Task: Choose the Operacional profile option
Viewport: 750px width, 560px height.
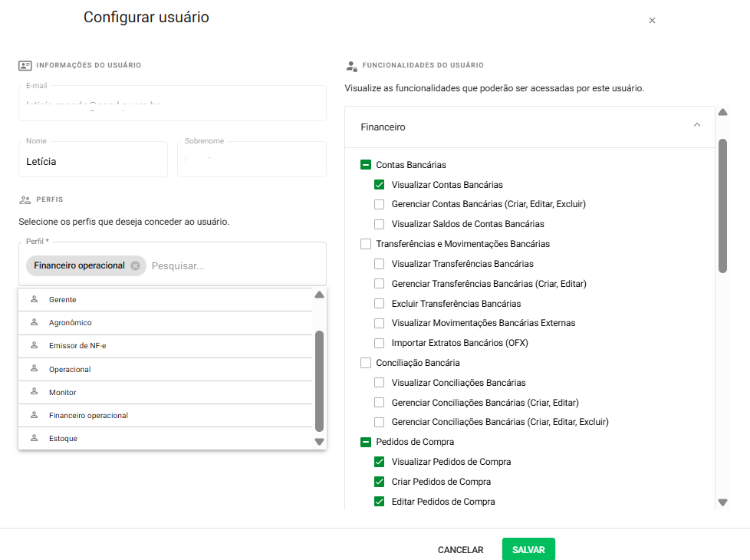Action: pos(70,369)
